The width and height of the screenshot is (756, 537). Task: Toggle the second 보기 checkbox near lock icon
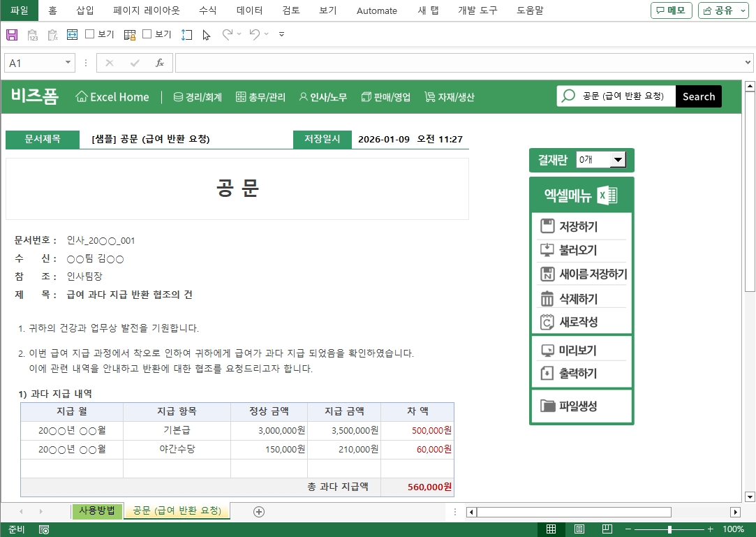[147, 34]
